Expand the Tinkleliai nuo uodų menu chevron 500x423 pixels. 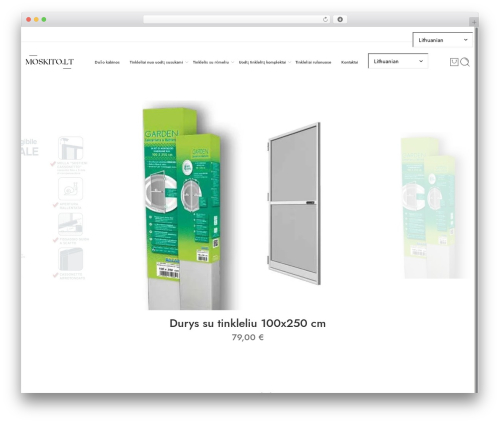(x=187, y=62)
